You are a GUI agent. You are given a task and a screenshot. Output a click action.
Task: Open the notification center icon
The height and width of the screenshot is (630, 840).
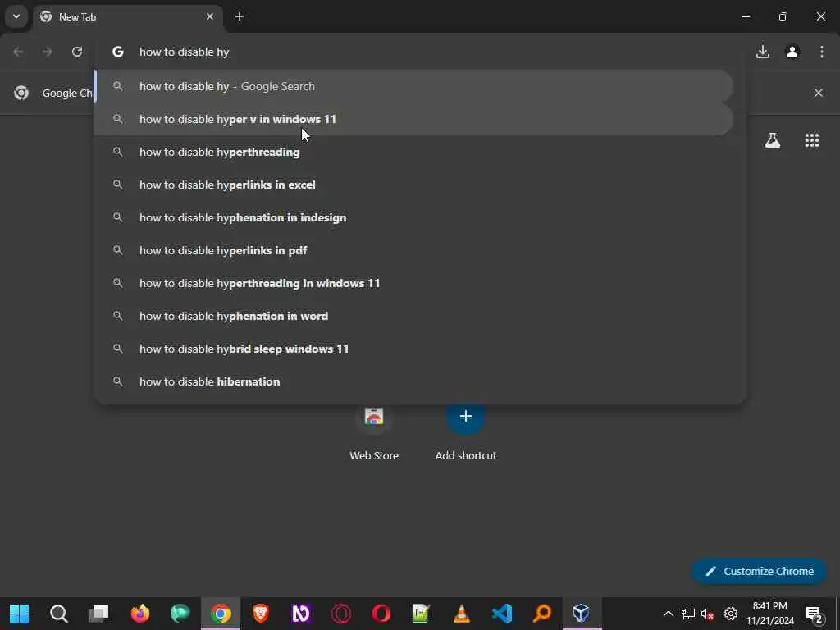[x=815, y=614]
